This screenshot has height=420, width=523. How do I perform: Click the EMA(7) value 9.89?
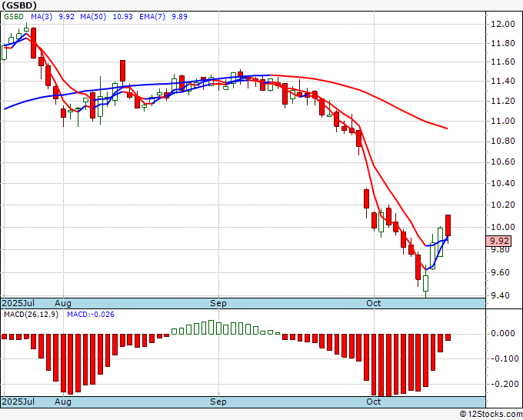[x=179, y=17]
